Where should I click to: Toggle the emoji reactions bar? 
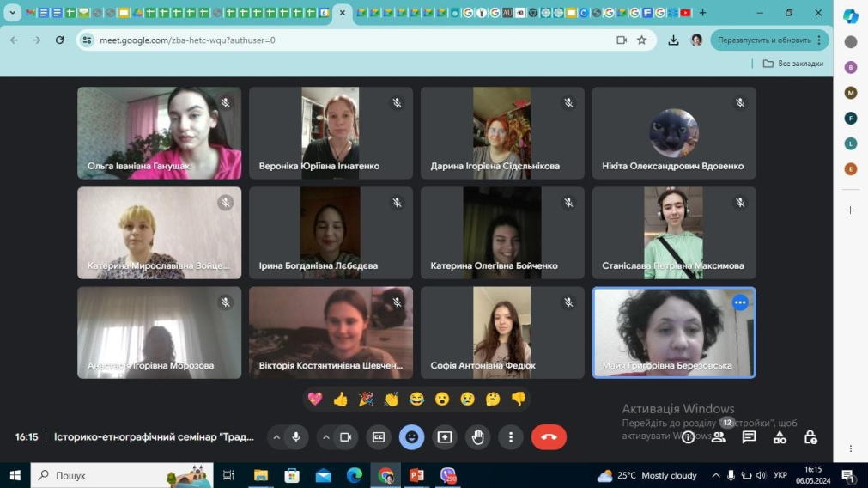point(412,437)
